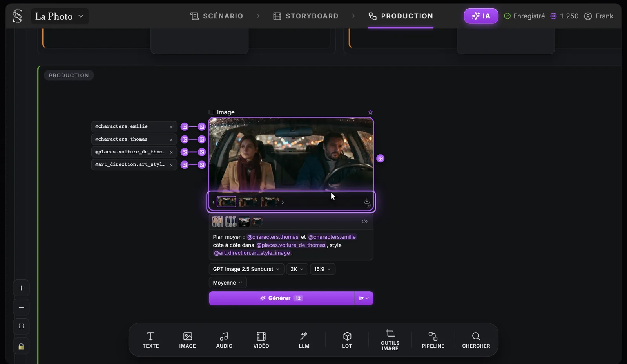627x364 pixels.
Task: Remove the @characters.emilie reference
Action: tap(171, 127)
